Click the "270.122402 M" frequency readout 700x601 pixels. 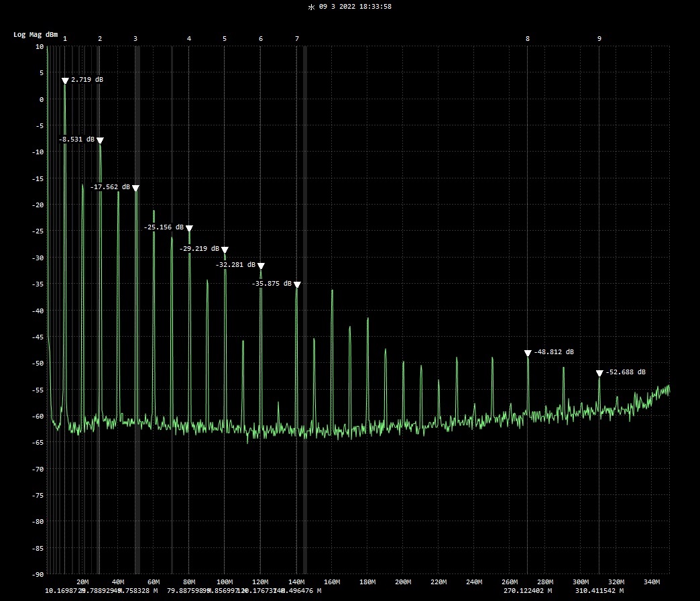click(x=528, y=591)
